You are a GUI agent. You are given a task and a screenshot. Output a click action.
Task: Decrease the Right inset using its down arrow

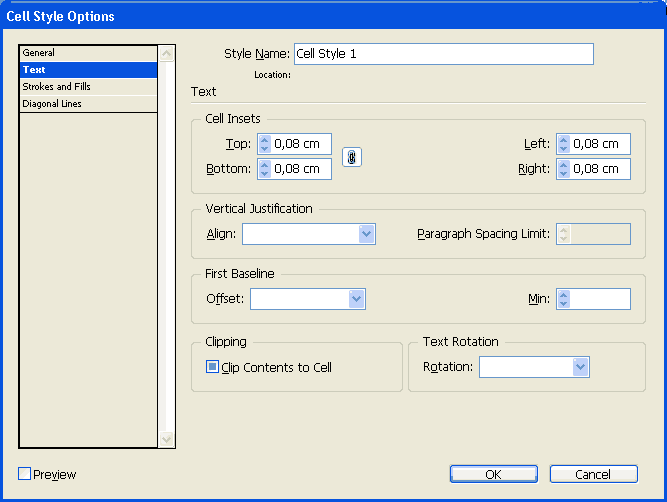pos(564,174)
